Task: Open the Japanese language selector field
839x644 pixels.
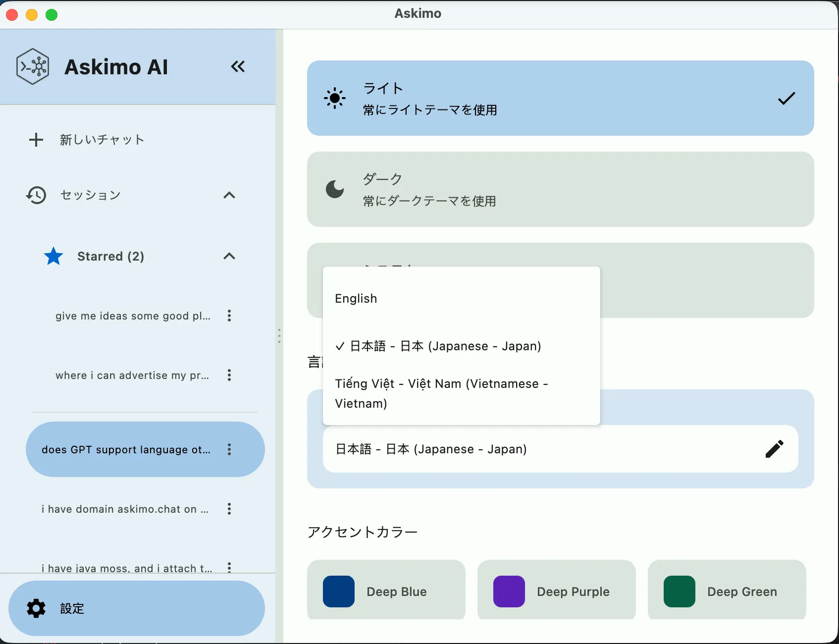Action: pyautogui.click(x=545, y=449)
